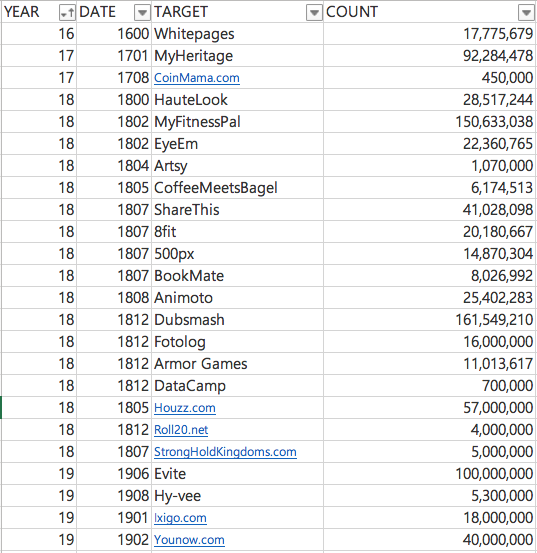The image size is (537, 553).
Task: Select count cell 92,284,478
Action: point(430,56)
